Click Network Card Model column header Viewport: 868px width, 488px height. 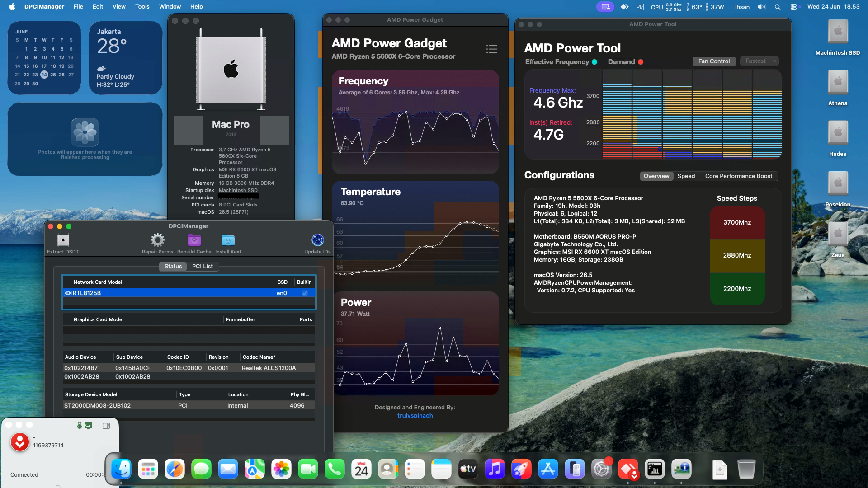(98, 282)
